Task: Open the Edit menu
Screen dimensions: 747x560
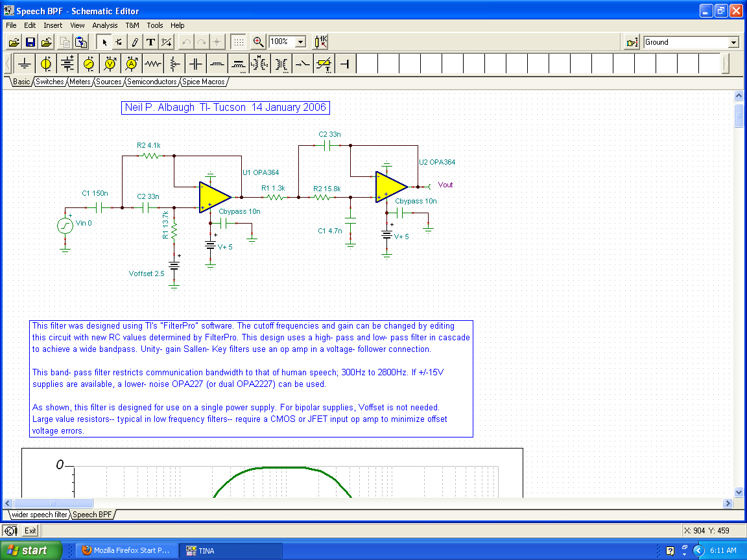Action: click(30, 25)
